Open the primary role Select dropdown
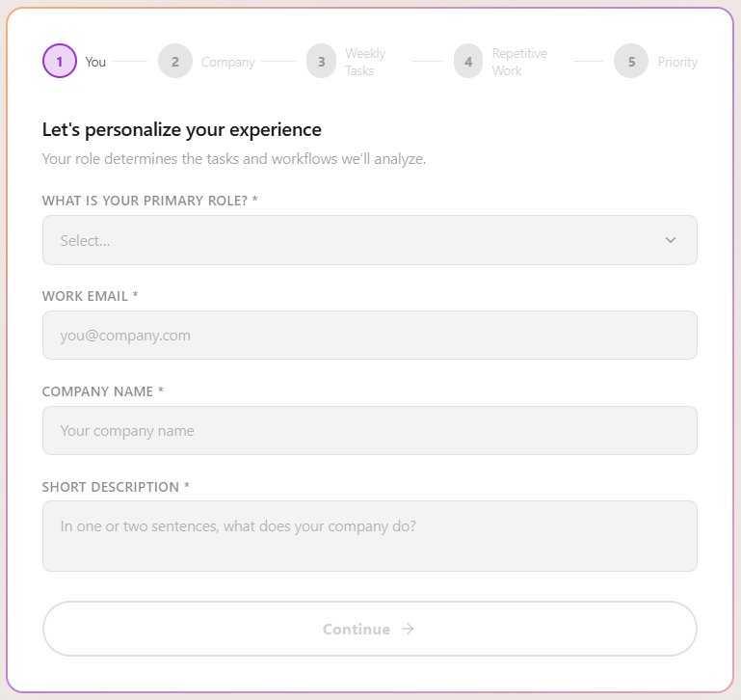This screenshot has width=741, height=700. [x=357, y=240]
